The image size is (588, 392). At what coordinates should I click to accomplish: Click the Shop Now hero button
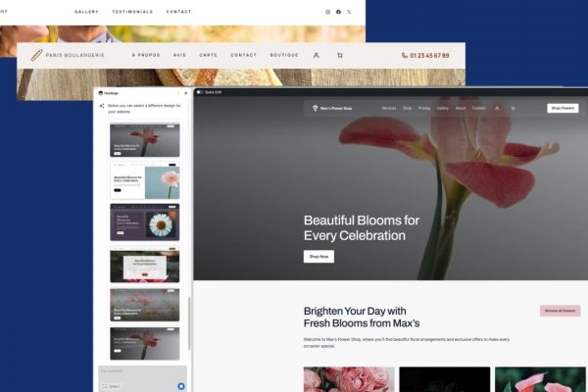(x=318, y=257)
